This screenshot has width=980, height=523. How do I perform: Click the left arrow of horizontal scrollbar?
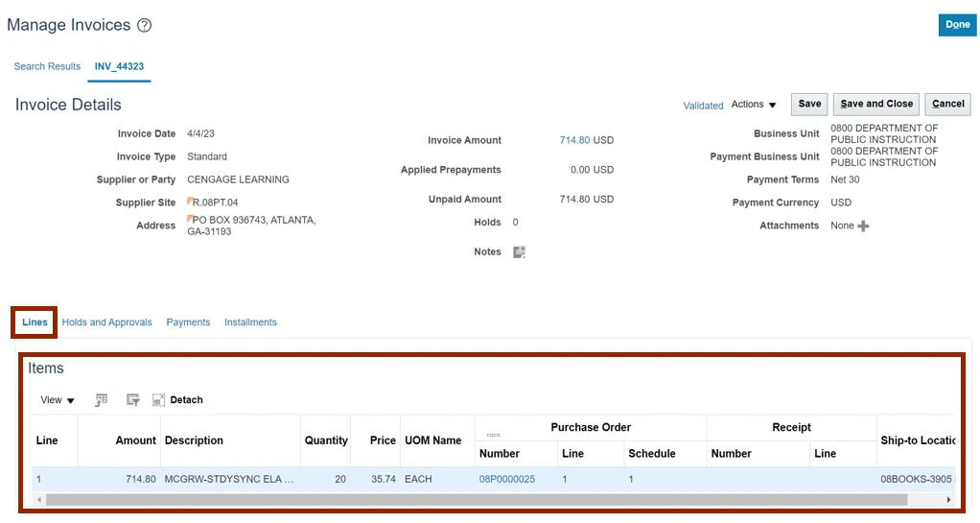(39, 500)
